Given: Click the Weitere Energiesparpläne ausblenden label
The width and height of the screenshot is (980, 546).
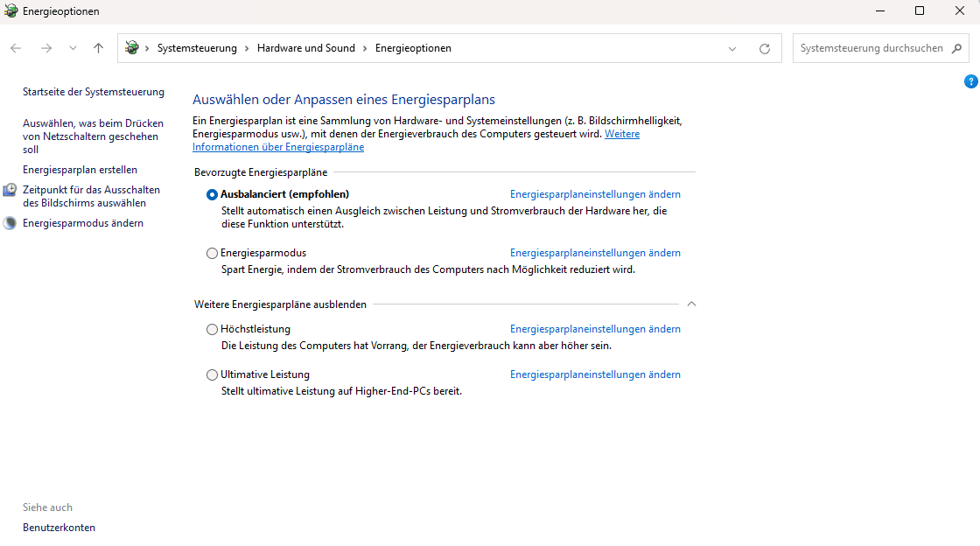Looking at the screenshot, I should point(280,304).
